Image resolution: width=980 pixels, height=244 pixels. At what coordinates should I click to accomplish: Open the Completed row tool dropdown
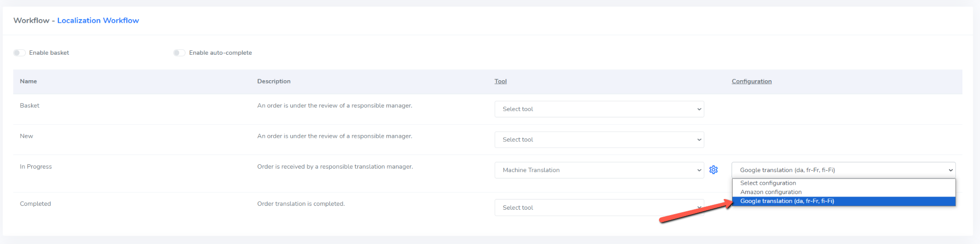(x=599, y=207)
